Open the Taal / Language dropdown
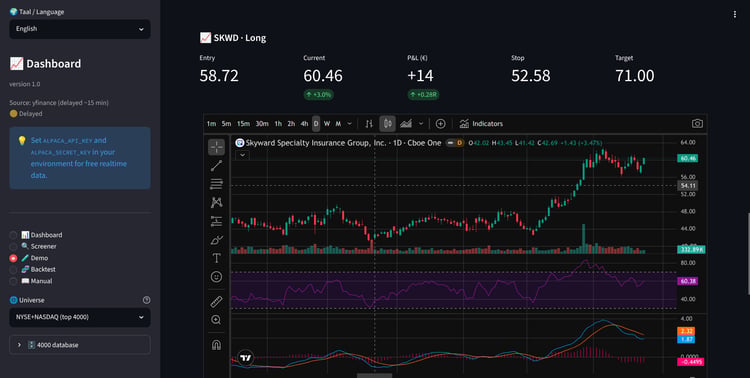The width and height of the screenshot is (750, 378). (x=80, y=29)
